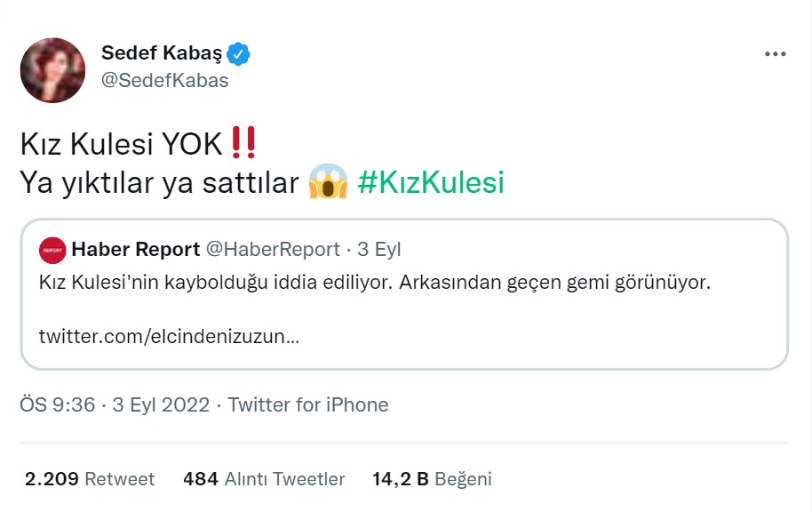Click the tweet text "Ya yıktılar ya sattılar"
This screenshot has height=512, width=812.
coord(158,182)
